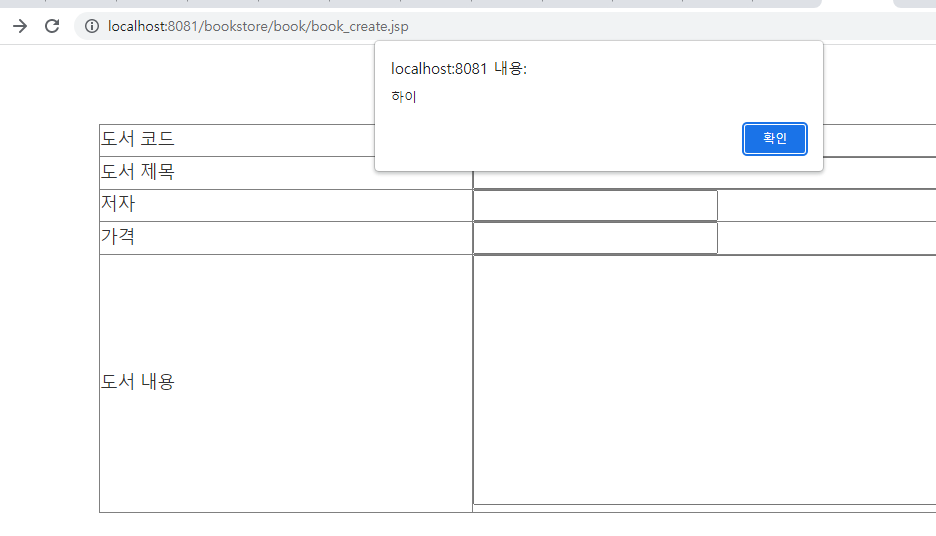Click the alert message 하이
936x536 pixels.
(404, 96)
